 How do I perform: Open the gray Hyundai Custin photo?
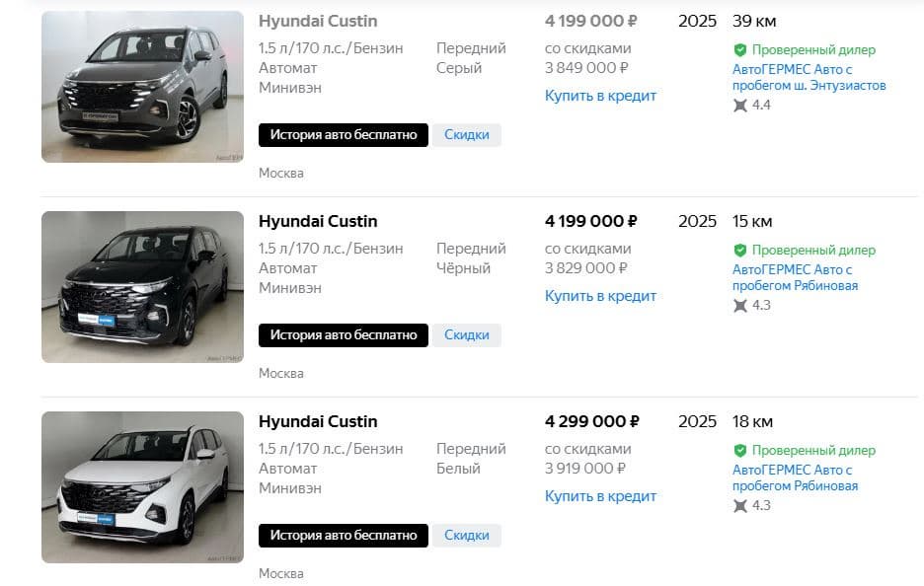(142, 87)
